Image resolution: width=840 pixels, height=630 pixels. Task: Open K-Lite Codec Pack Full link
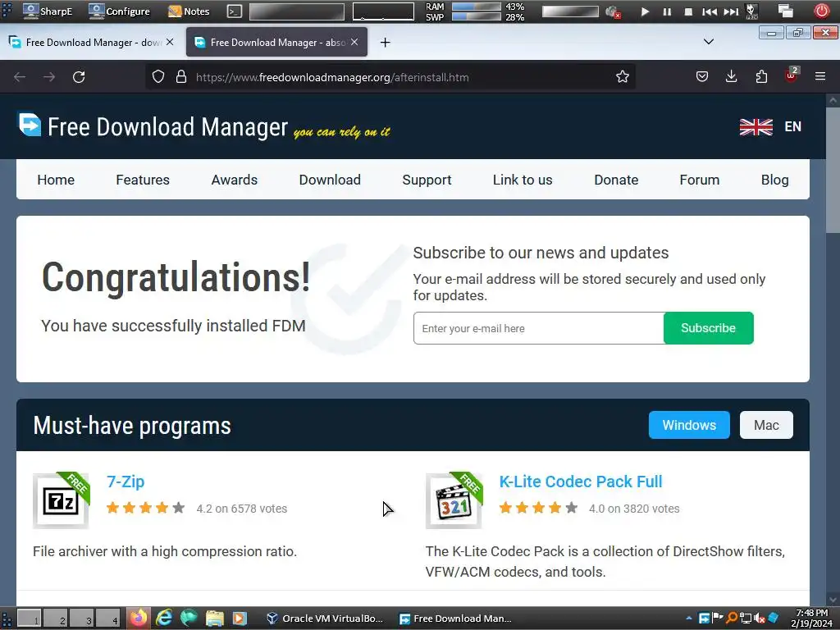point(581,482)
